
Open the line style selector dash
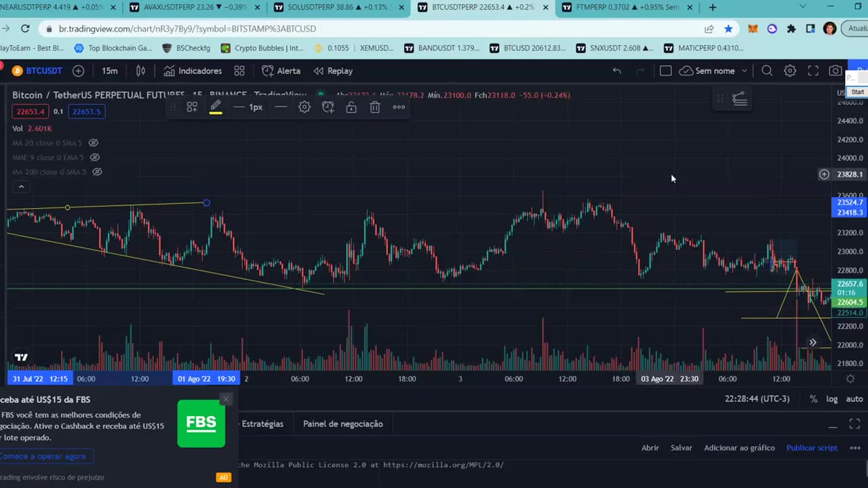click(x=280, y=107)
